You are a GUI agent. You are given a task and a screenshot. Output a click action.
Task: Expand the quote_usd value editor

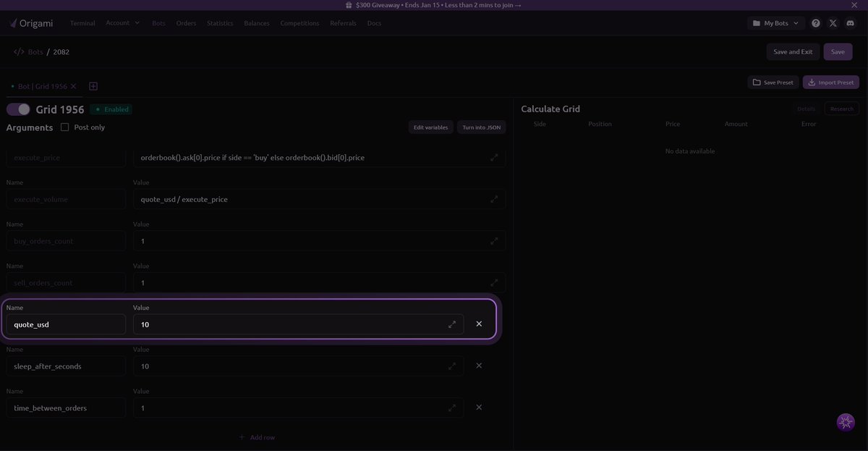coord(452,324)
